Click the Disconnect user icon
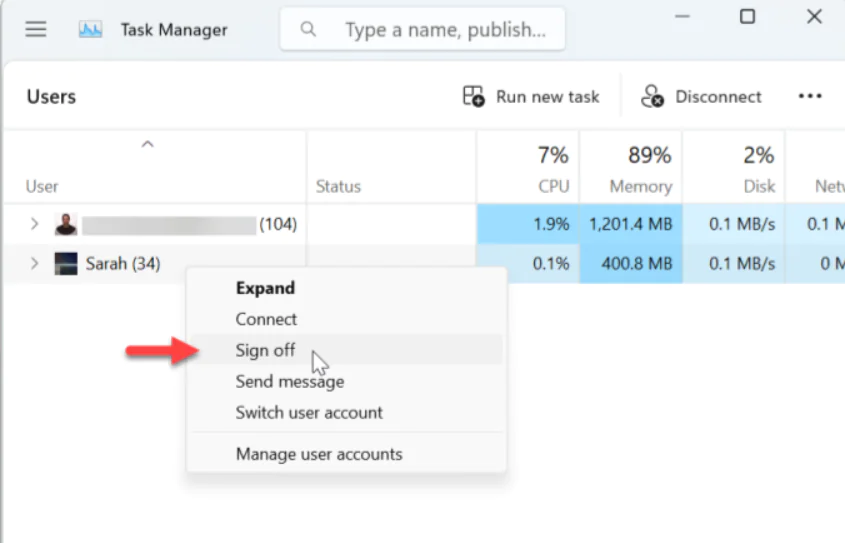845x543 pixels. (652, 96)
